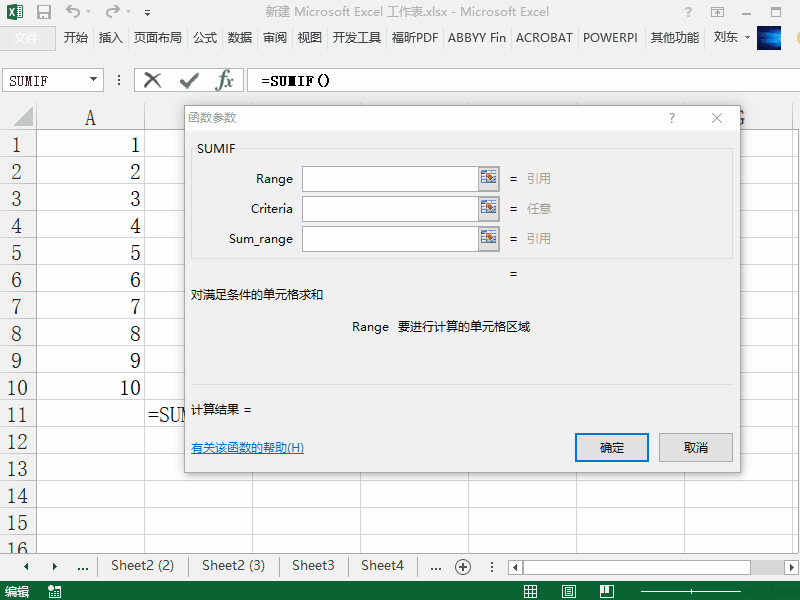Confirm formula with checkmark icon

point(189,80)
